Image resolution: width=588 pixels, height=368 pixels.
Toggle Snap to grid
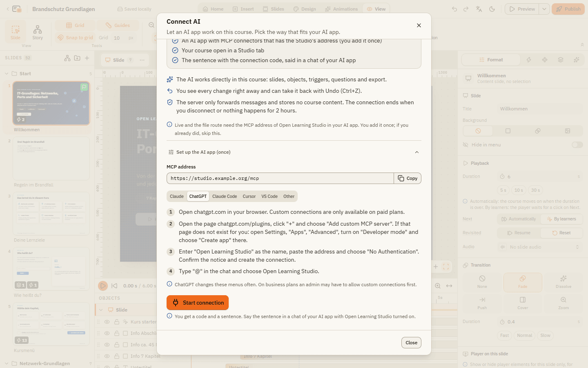pyautogui.click(x=76, y=38)
